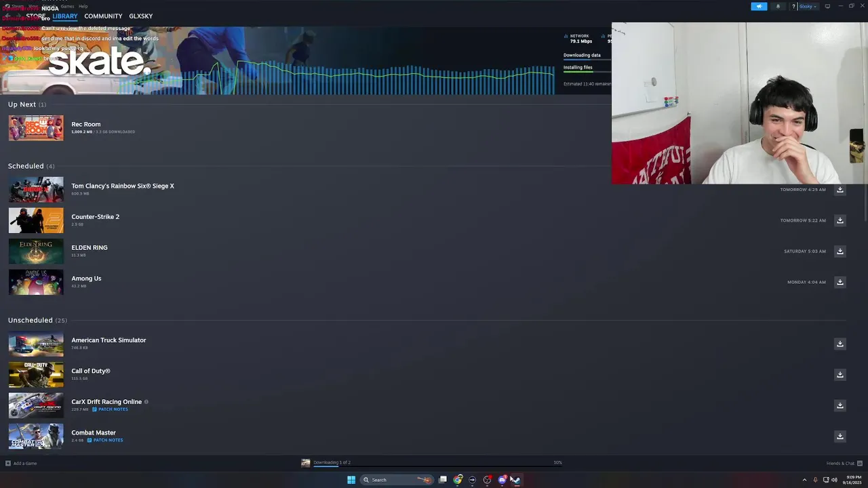Go to the STORE tab

point(36,16)
